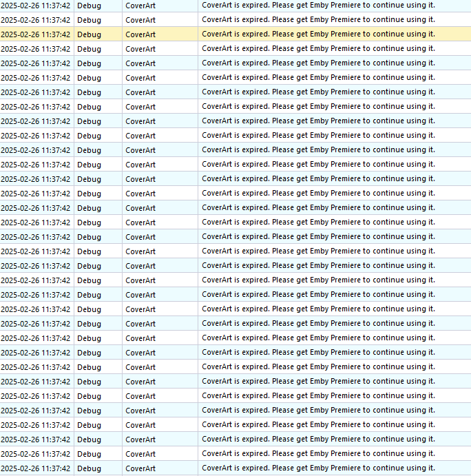
Task: Click Debug in the yellow highlighted row
Action: (x=89, y=34)
